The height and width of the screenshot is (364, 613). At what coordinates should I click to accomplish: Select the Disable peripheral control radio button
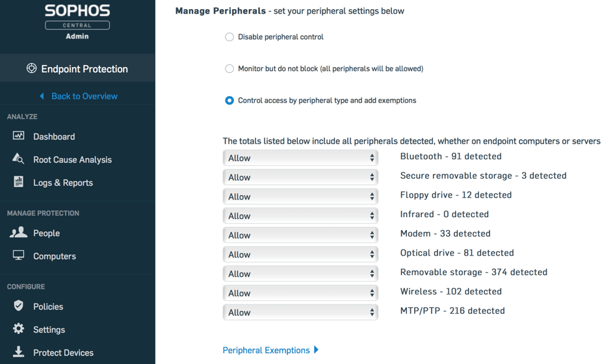tap(229, 37)
